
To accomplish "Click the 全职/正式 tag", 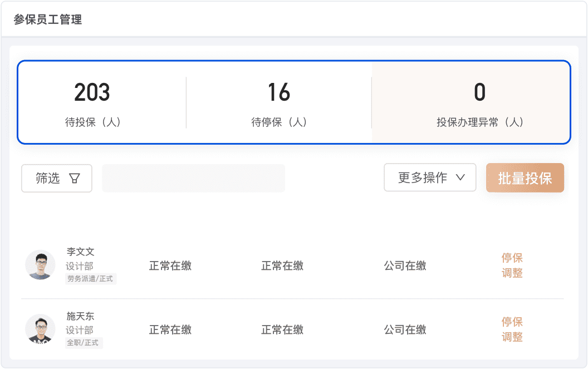I will pos(83,343).
